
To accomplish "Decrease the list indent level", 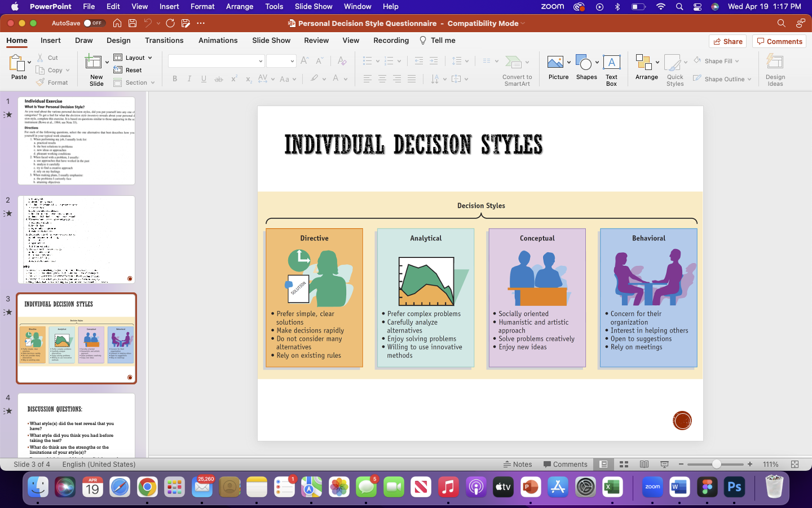I will [418, 60].
